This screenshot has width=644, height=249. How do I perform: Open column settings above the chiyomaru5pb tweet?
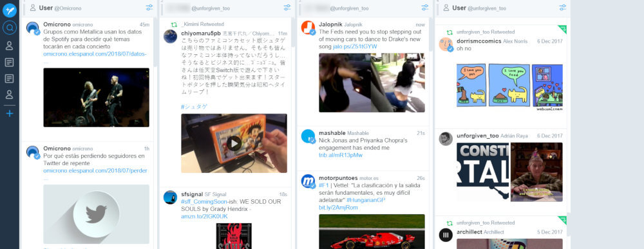[x=287, y=8]
